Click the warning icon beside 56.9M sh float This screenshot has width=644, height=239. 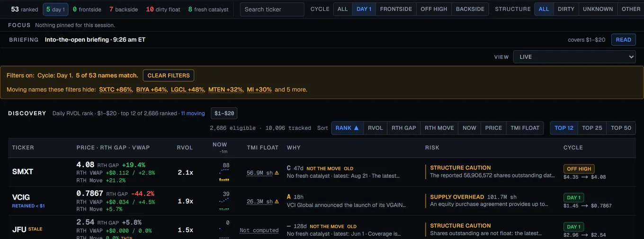pos(277,173)
